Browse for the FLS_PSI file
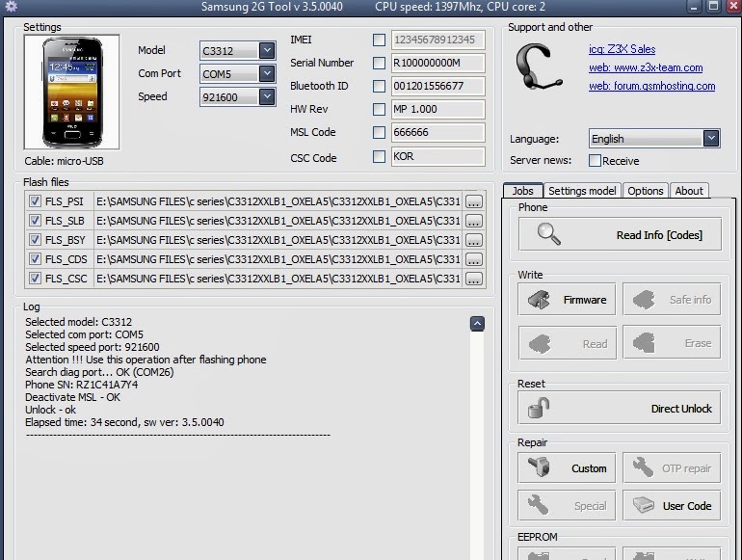This screenshot has height=560, width=742. click(x=474, y=201)
